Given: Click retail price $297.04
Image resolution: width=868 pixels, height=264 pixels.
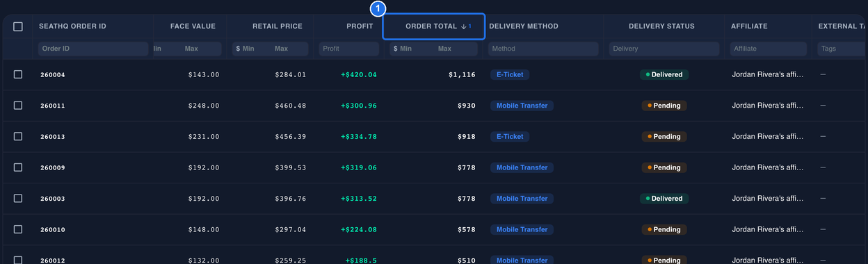Looking at the screenshot, I should coord(291,229).
